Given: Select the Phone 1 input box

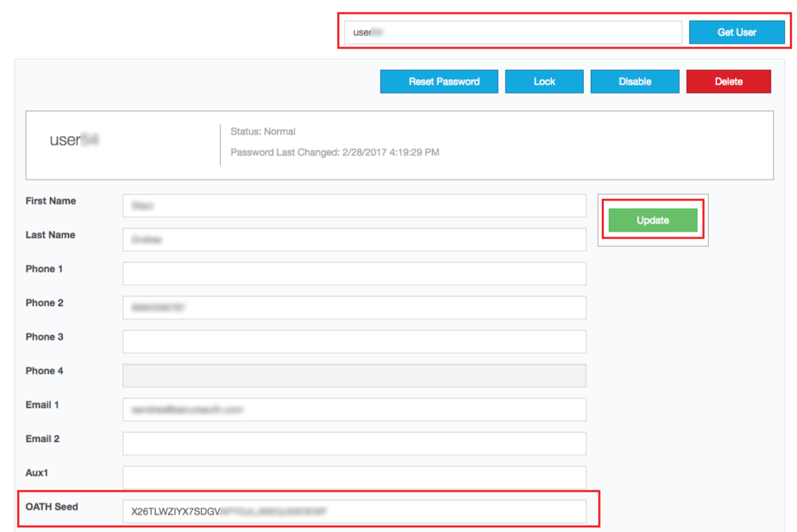Looking at the screenshot, I should pos(354,273).
